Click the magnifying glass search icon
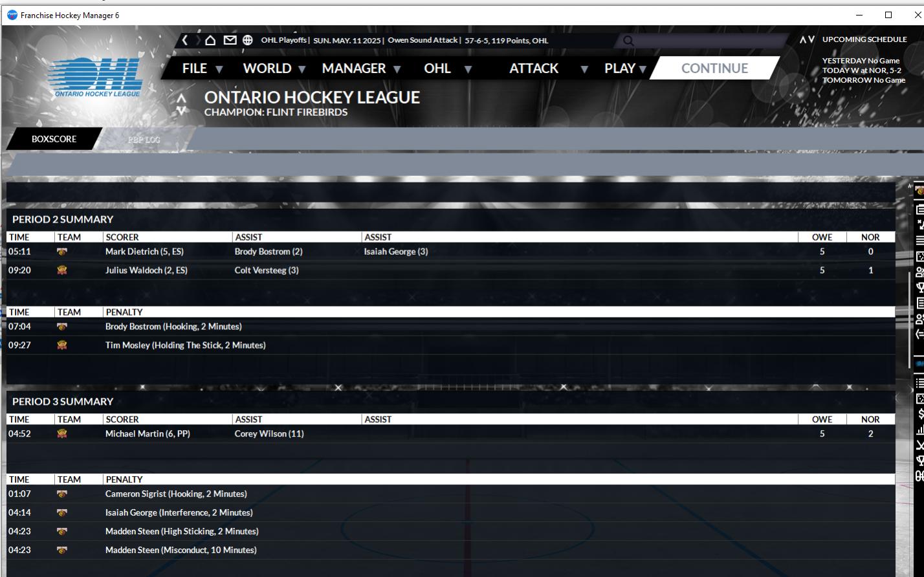The width and height of the screenshot is (924, 577). click(627, 41)
